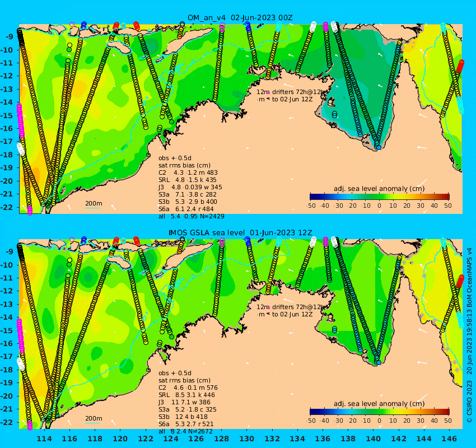
Task: Select the "all 8 2.4 N=2672" summary row
Action: point(185,431)
